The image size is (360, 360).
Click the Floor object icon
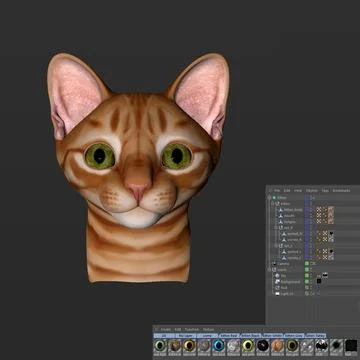click(x=277, y=288)
